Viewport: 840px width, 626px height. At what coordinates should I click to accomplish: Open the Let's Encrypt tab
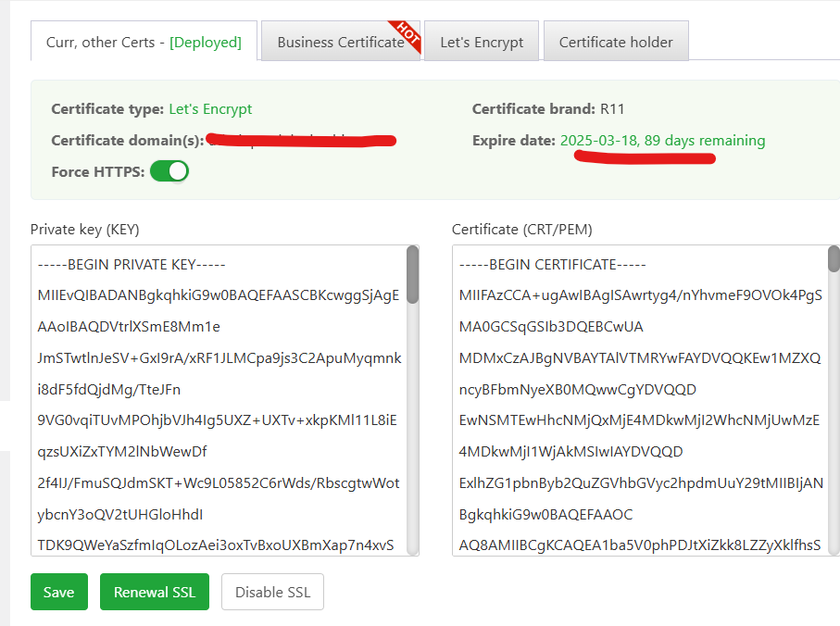482,42
